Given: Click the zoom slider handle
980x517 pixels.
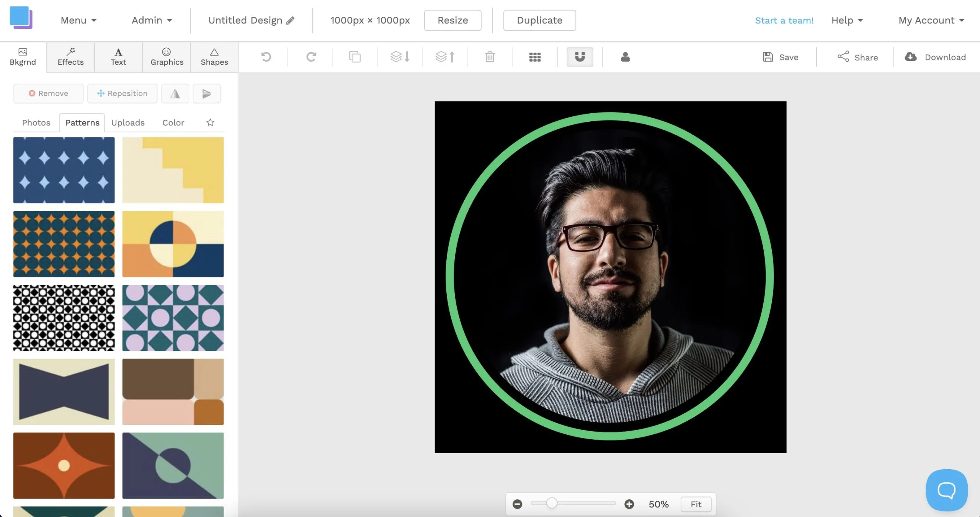Looking at the screenshot, I should coord(552,503).
